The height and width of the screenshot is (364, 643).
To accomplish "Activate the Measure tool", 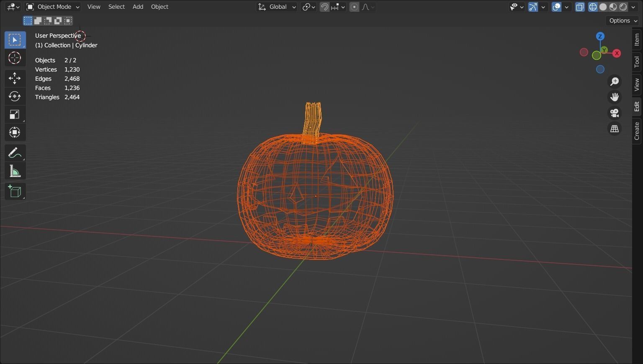I will 15,170.
